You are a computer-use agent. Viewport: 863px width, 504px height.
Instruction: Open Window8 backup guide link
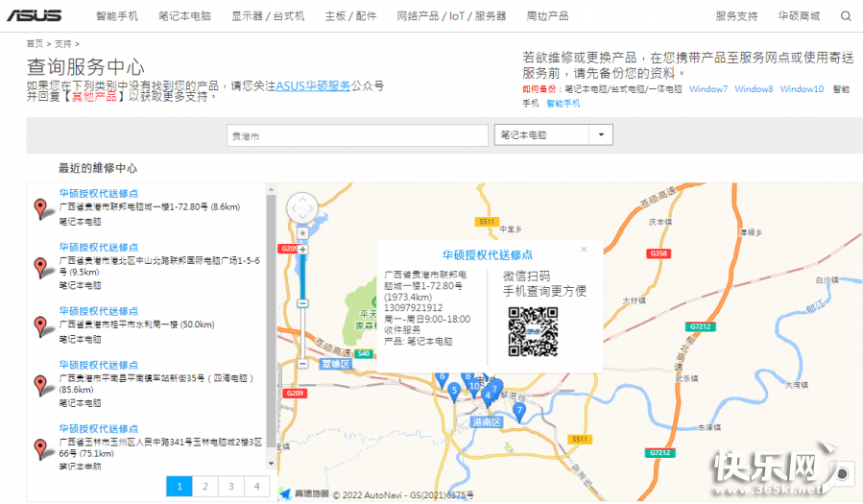[754, 89]
